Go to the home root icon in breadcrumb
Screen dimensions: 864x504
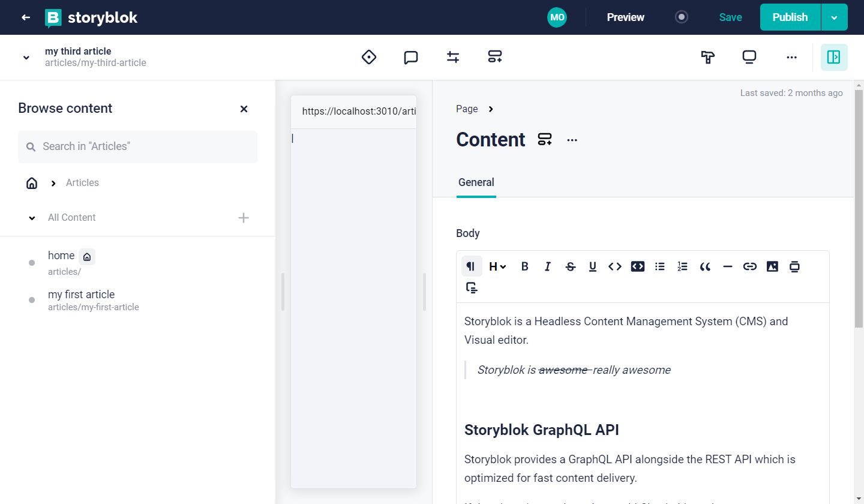point(32,183)
